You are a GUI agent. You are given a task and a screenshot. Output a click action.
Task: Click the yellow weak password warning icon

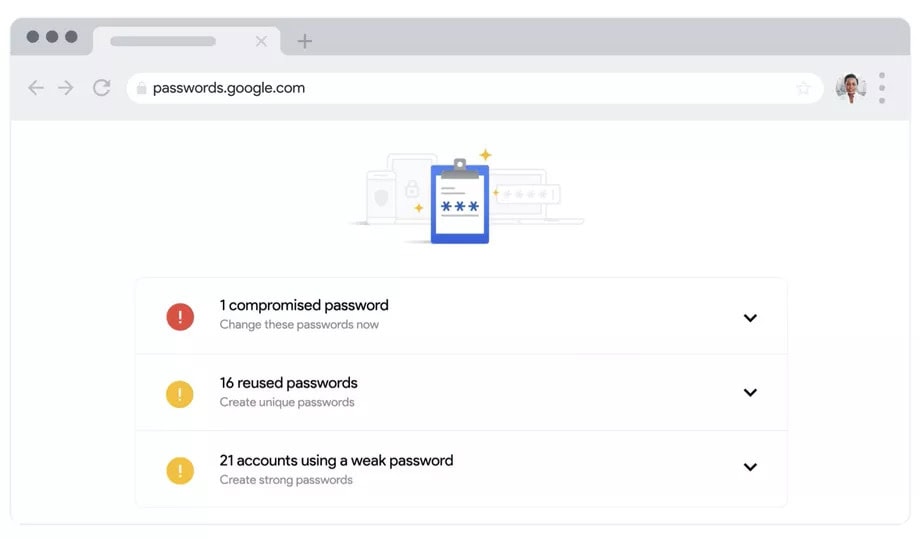click(180, 470)
